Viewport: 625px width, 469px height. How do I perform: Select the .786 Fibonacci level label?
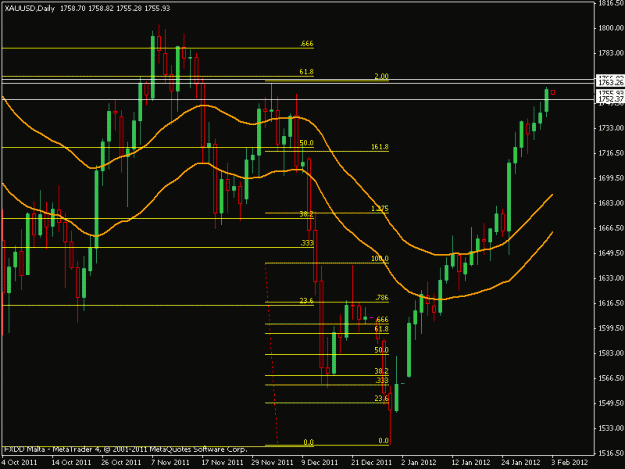coord(382,297)
